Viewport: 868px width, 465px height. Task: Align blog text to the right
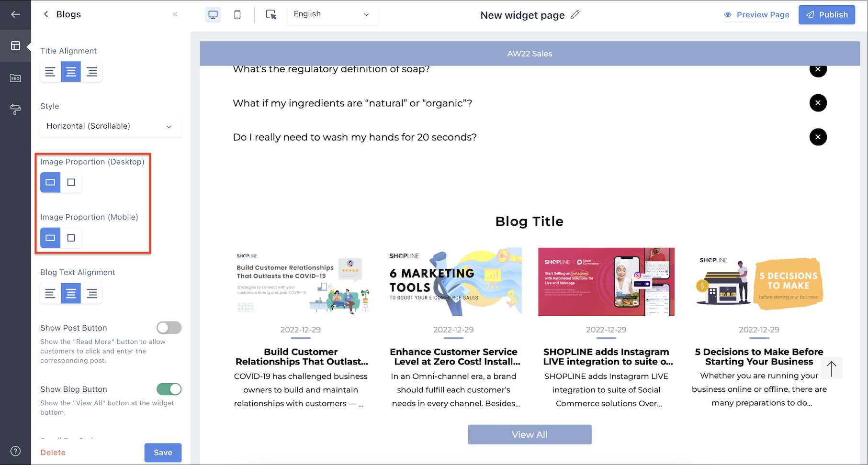tap(91, 293)
